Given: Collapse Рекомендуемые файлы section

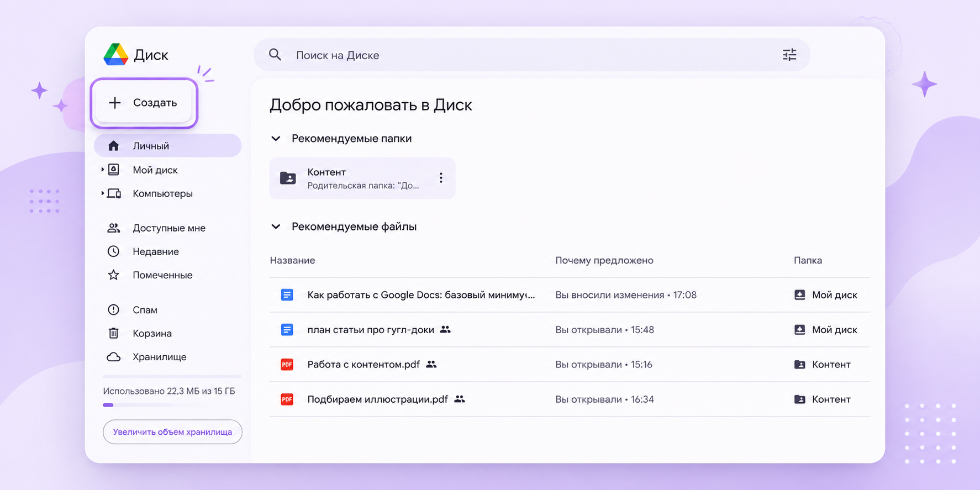Looking at the screenshot, I should (276, 227).
